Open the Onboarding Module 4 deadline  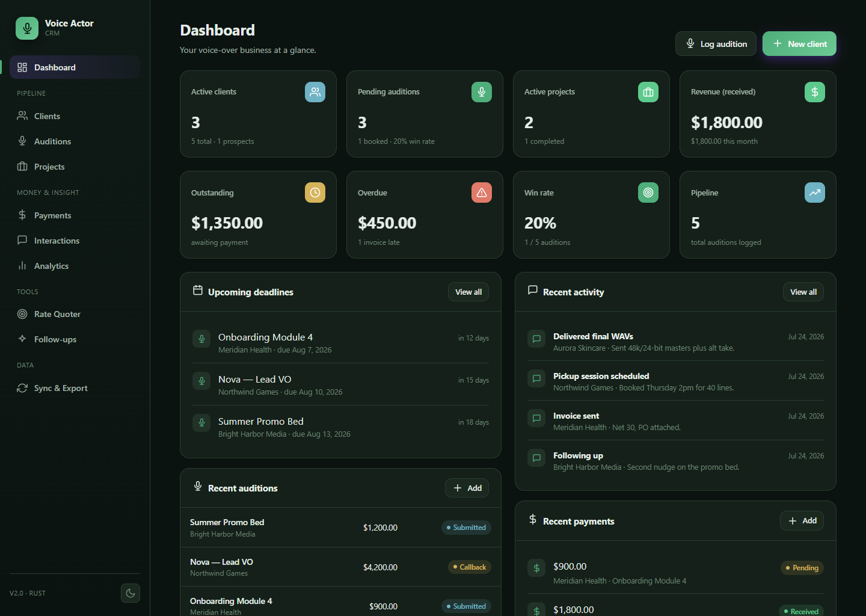coord(340,342)
